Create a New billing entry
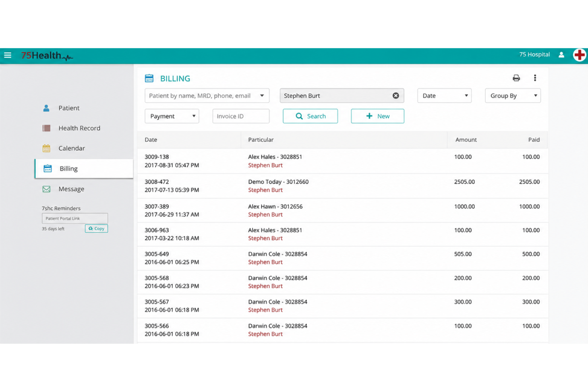The height and width of the screenshot is (392, 588). (377, 116)
